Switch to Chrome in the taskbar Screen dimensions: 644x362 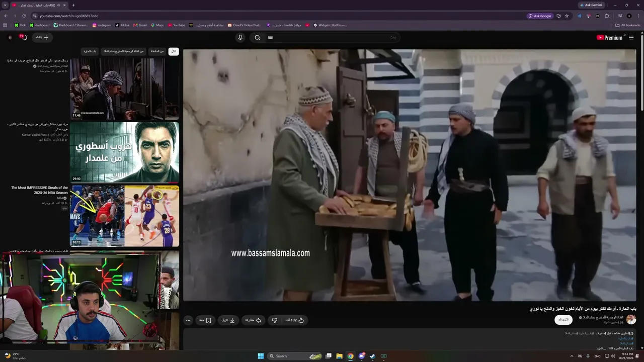[x=350, y=356]
